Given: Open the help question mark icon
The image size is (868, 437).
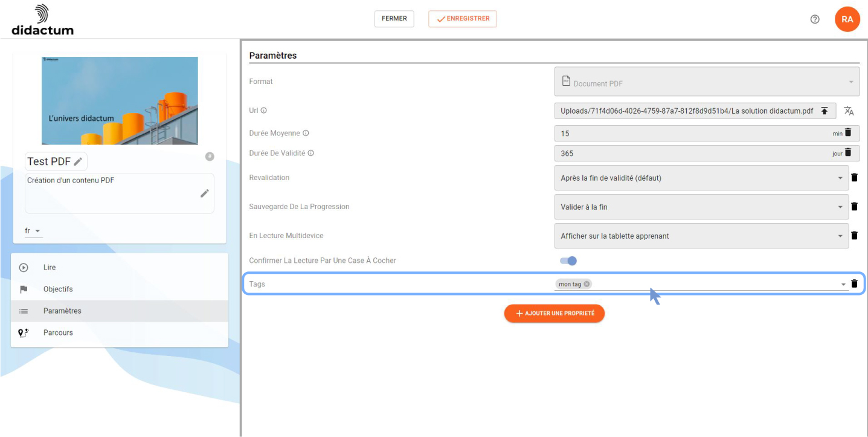Looking at the screenshot, I should point(815,19).
